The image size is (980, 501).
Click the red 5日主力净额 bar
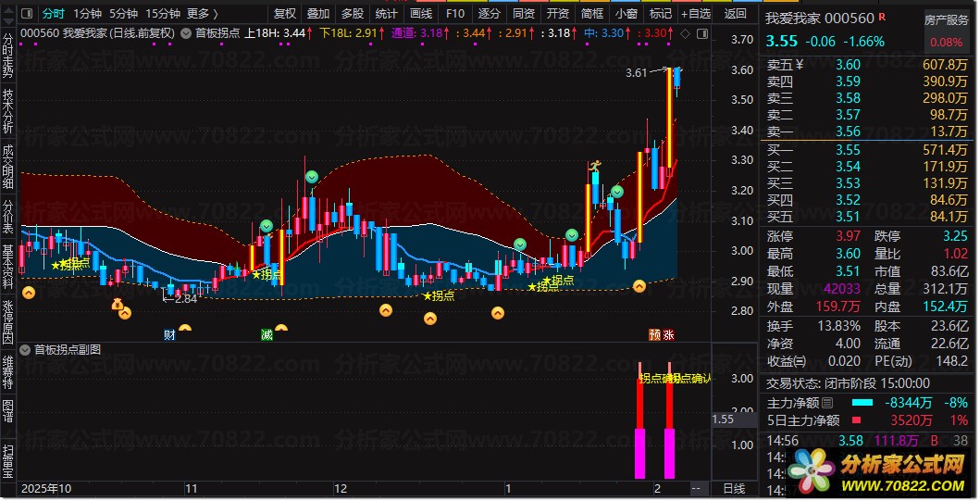(856, 420)
